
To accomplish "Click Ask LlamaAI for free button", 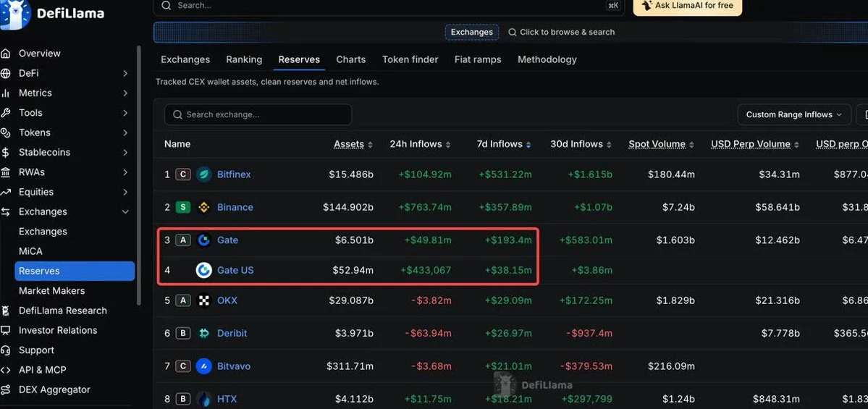I will tap(688, 6).
